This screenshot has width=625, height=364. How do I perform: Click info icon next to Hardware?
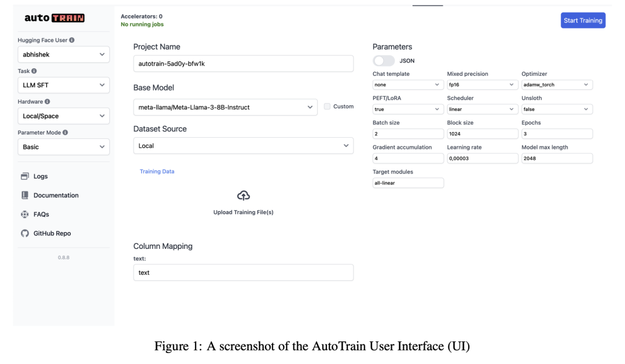coord(47,102)
